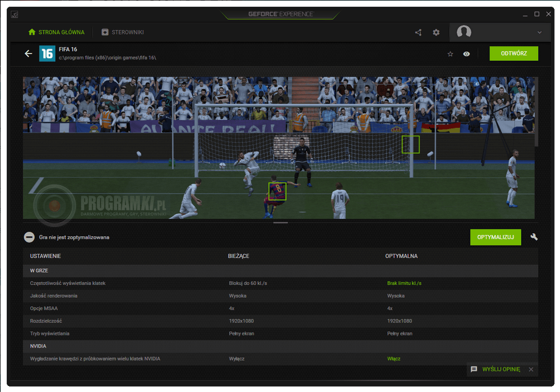Viewport: 560px width, 392px height.
Task: Click the 'Gra nie jest zoptymalizowana' status text
Action: (74, 237)
